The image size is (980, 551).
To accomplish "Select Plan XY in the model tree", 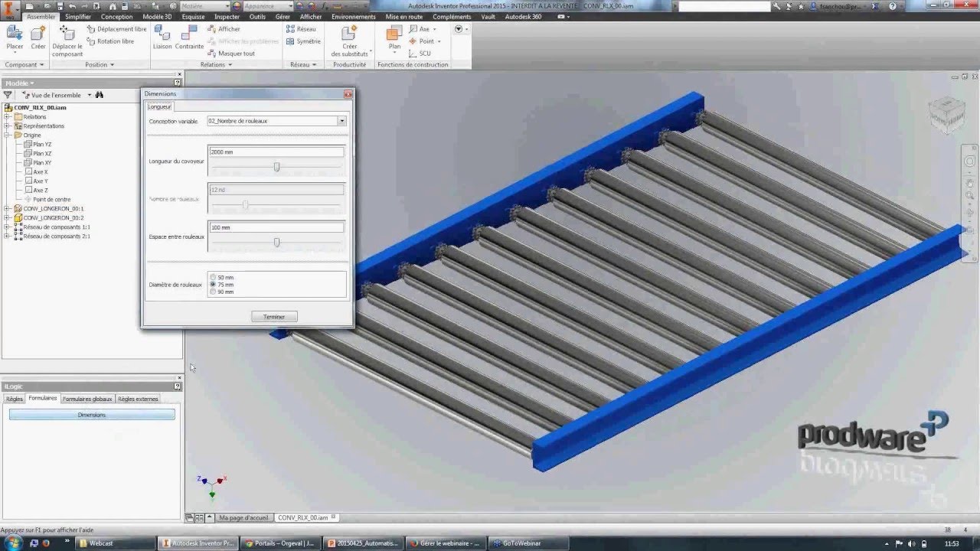I will (x=38, y=163).
